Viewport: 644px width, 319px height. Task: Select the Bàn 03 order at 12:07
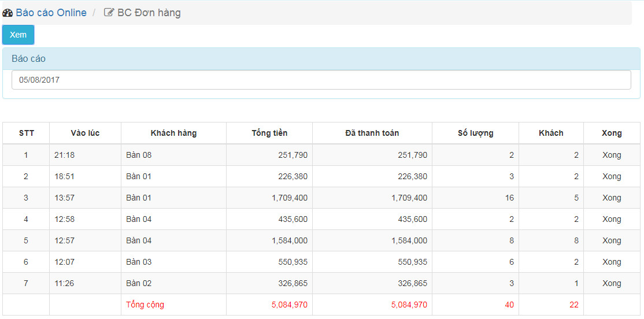[321, 262]
